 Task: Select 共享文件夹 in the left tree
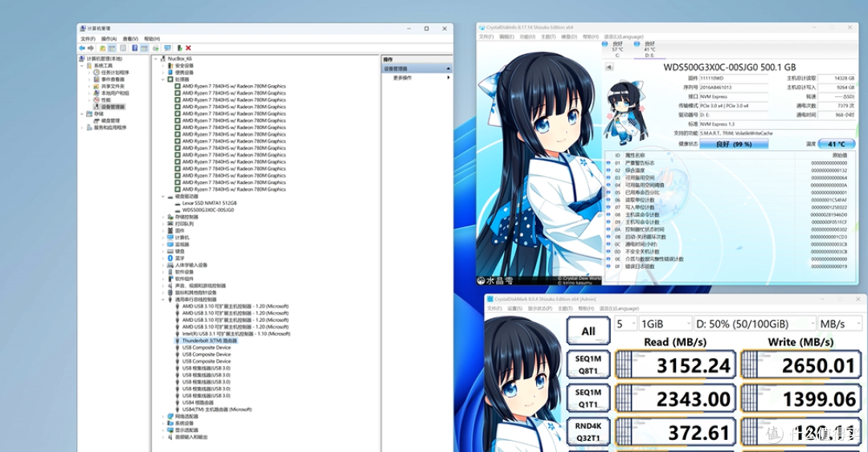[113, 87]
